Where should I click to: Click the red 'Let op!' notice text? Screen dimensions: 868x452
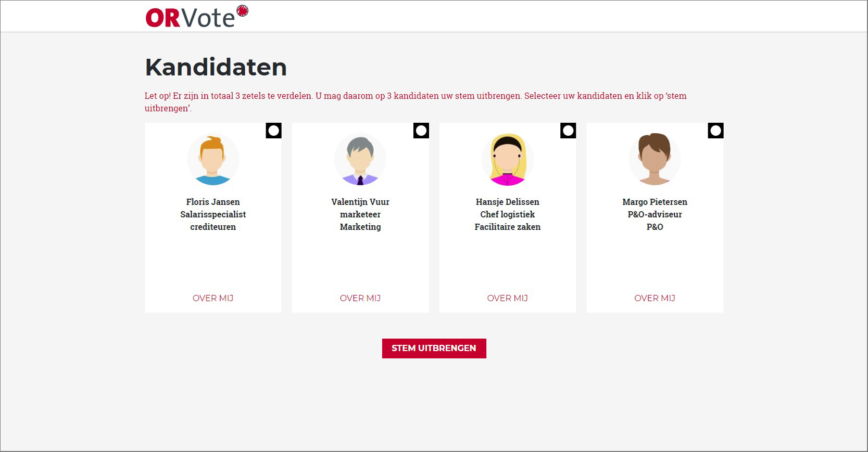415,96
